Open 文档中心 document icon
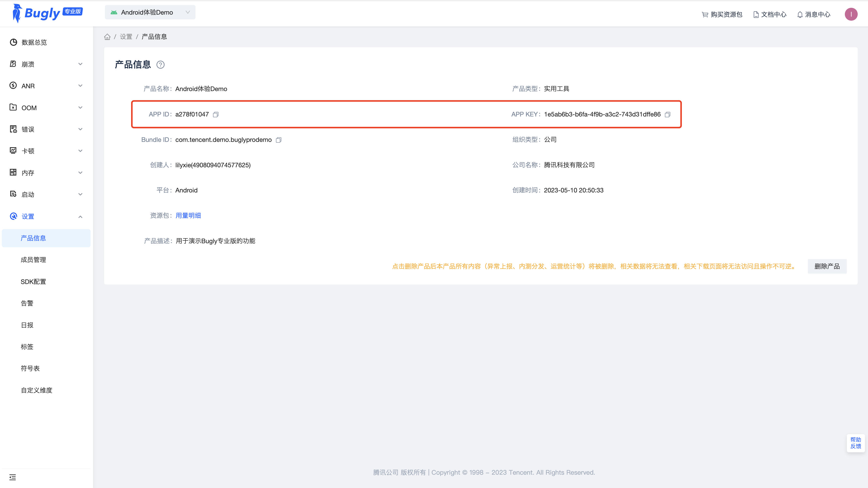Image resolution: width=868 pixels, height=488 pixels. tap(756, 15)
